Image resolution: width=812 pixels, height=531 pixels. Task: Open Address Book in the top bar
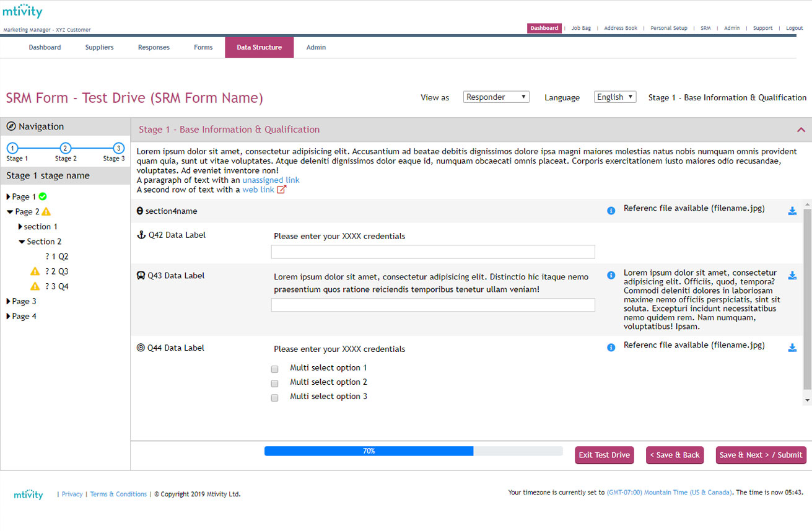621,29
